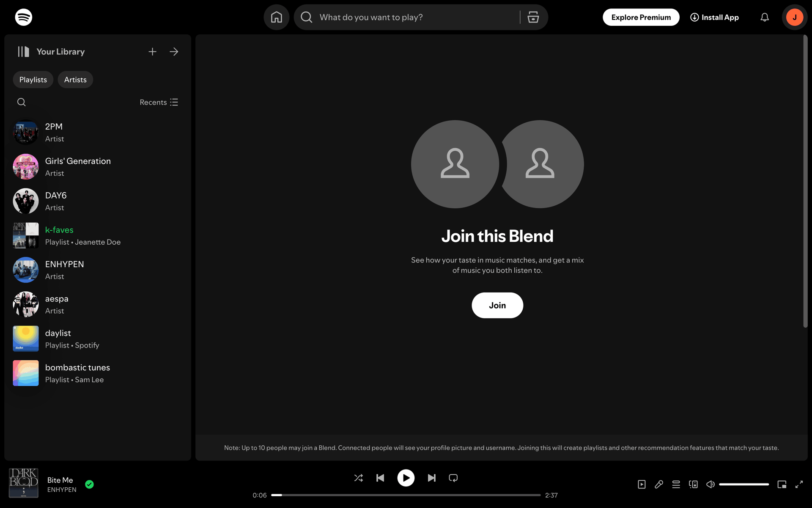812x508 pixels.
Task: Click the search magnifier icon in top bar
Action: pyautogui.click(x=307, y=17)
